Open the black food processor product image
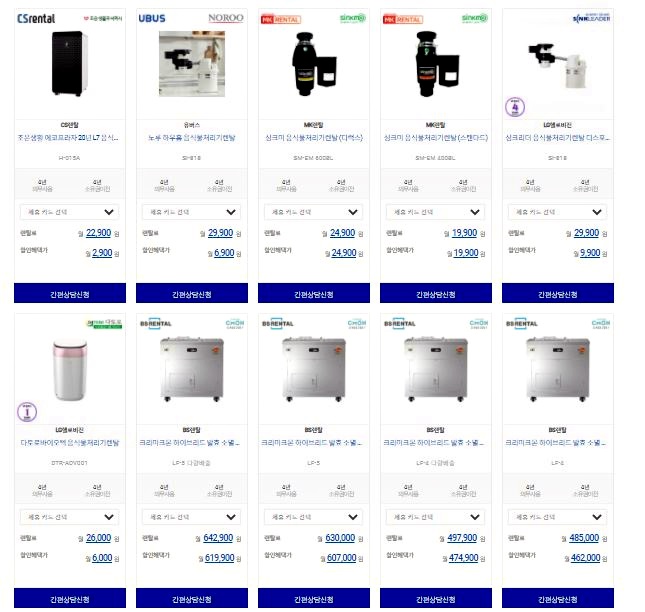This screenshot has height=612, width=645. (70, 63)
